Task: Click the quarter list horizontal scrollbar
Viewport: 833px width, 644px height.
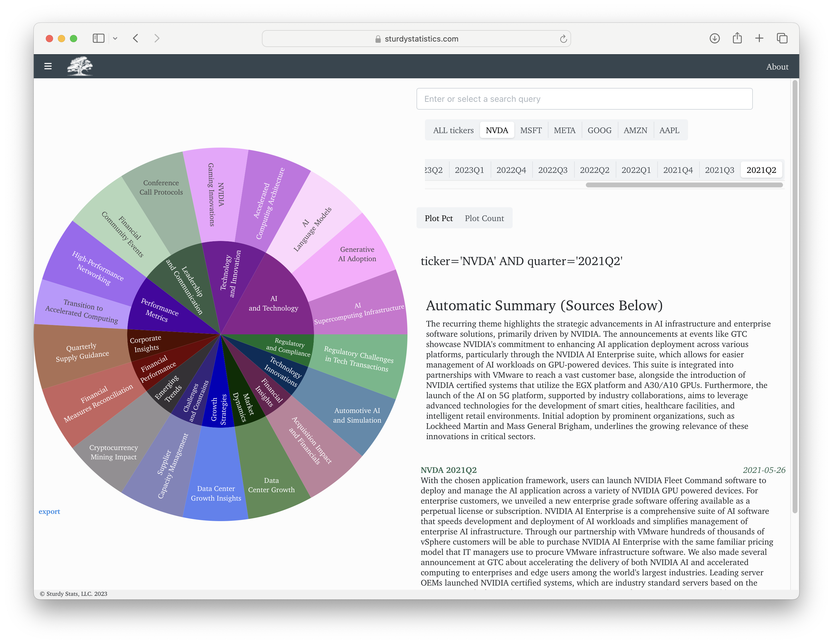Action: pos(684,185)
